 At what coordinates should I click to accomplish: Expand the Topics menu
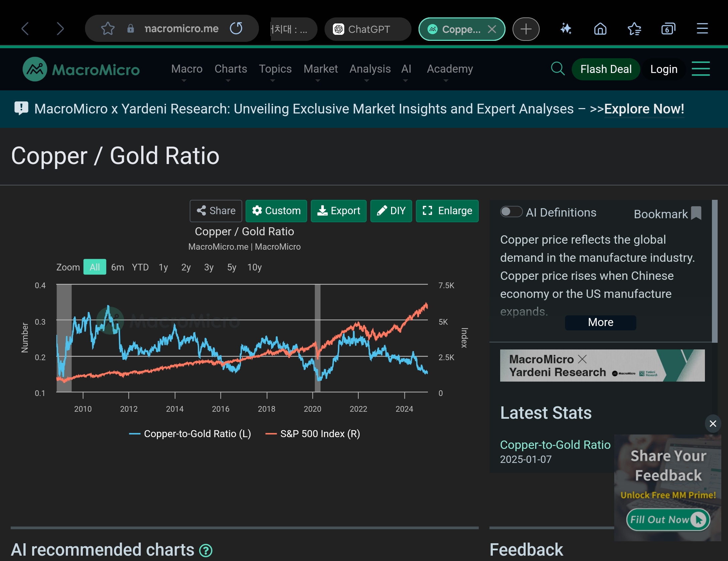[275, 69]
